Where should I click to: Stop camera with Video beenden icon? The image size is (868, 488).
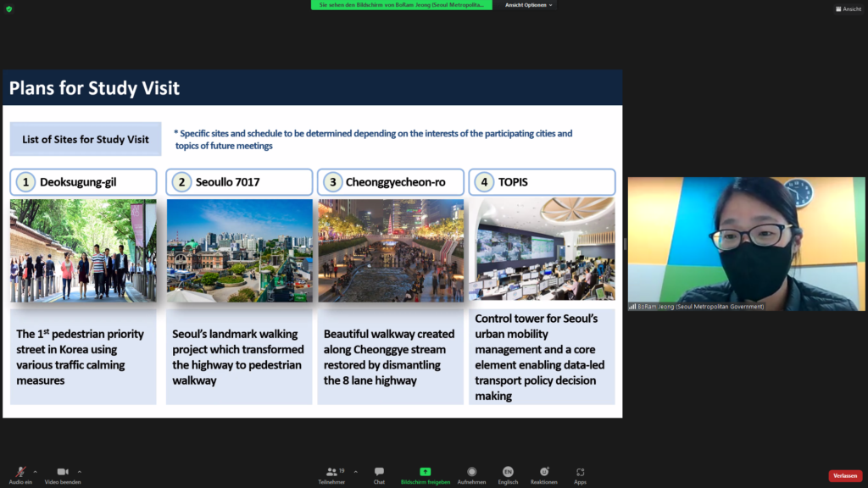tap(63, 472)
